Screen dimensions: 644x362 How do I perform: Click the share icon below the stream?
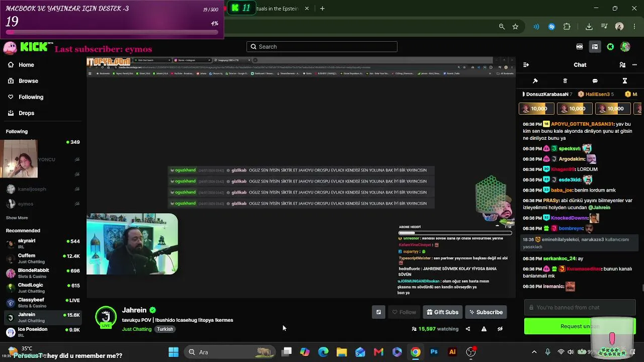click(x=468, y=329)
